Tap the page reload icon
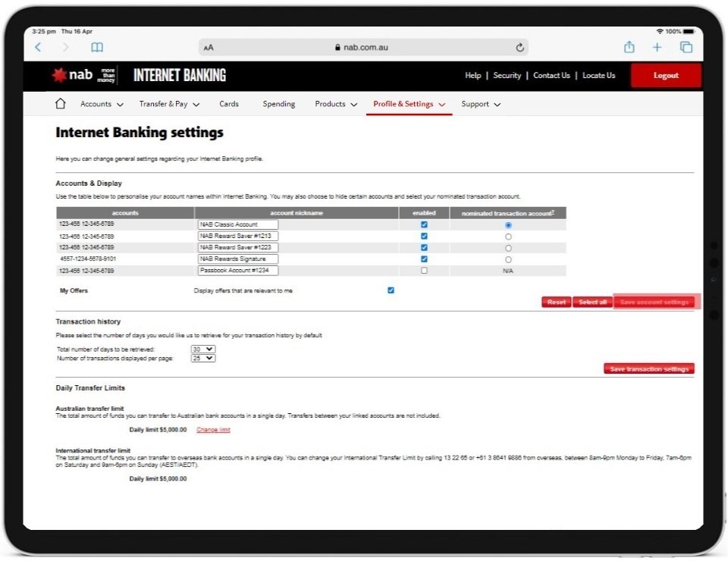Image resolution: width=728 pixels, height=561 pixels. (x=519, y=47)
